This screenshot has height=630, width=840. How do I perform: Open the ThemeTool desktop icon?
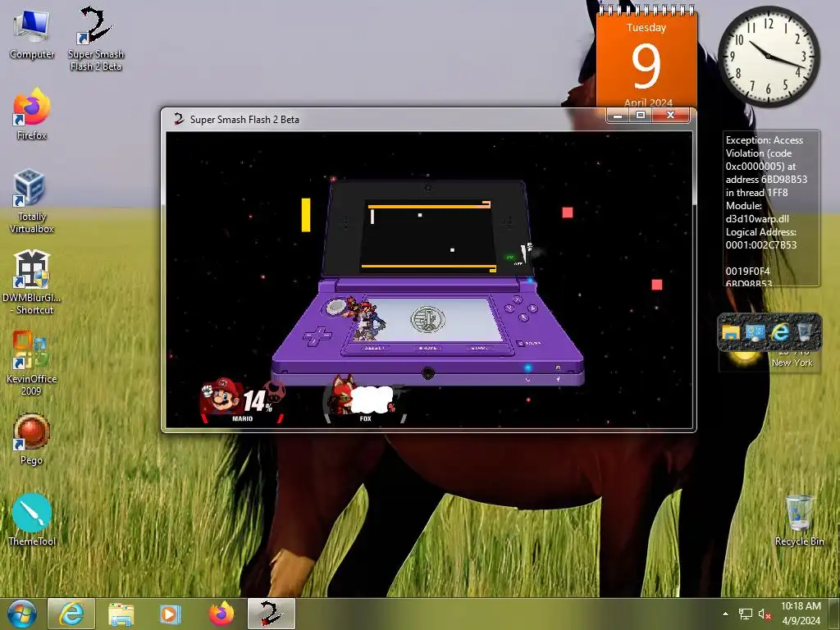(x=32, y=519)
